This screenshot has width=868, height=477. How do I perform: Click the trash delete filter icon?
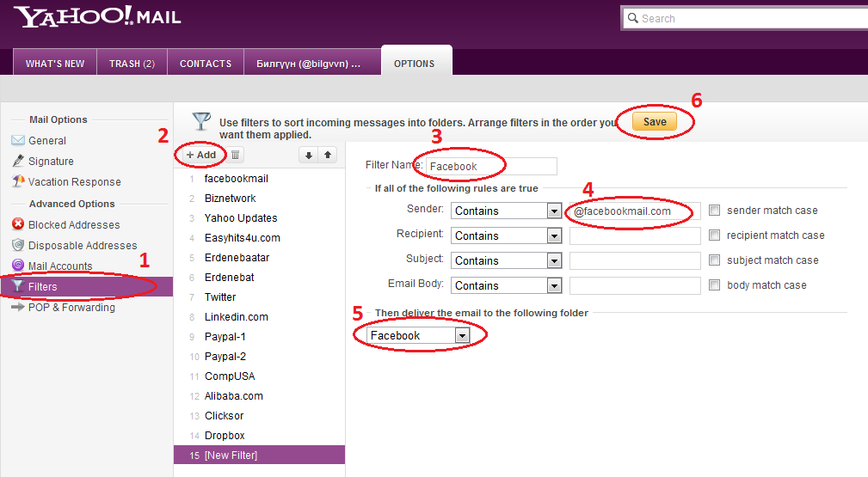[x=235, y=155]
